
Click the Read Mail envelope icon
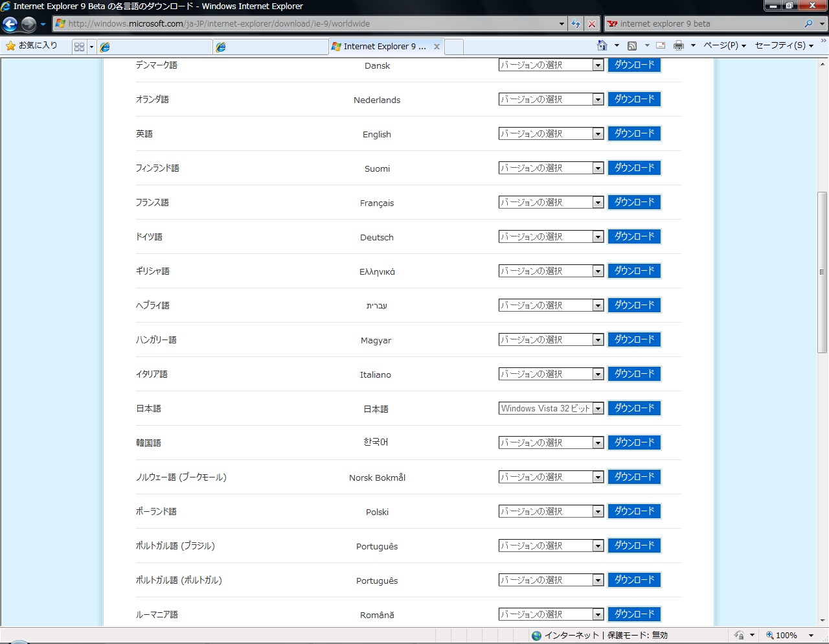(x=661, y=45)
